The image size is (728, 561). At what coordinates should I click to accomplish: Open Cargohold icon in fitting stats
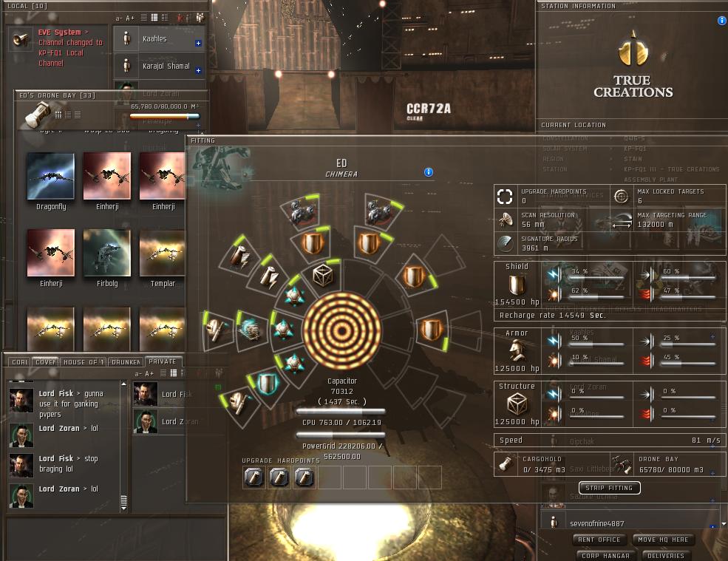(x=506, y=464)
